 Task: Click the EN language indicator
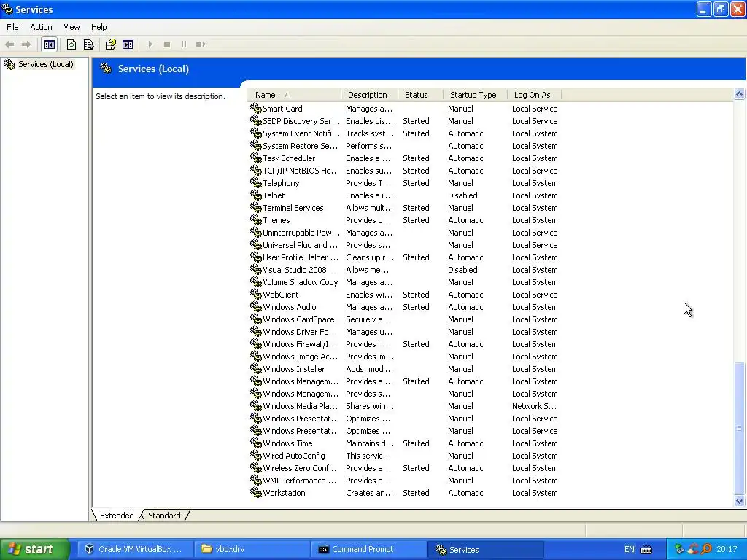coord(629,549)
